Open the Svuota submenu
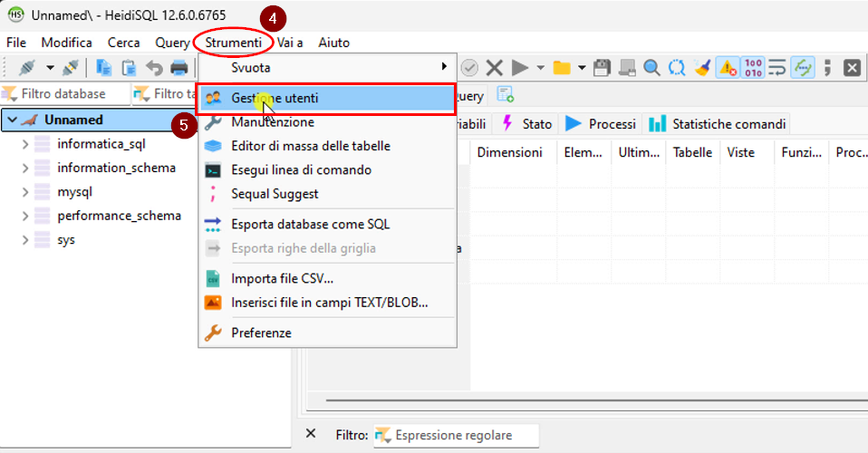The height and width of the screenshot is (453, 868). point(327,68)
